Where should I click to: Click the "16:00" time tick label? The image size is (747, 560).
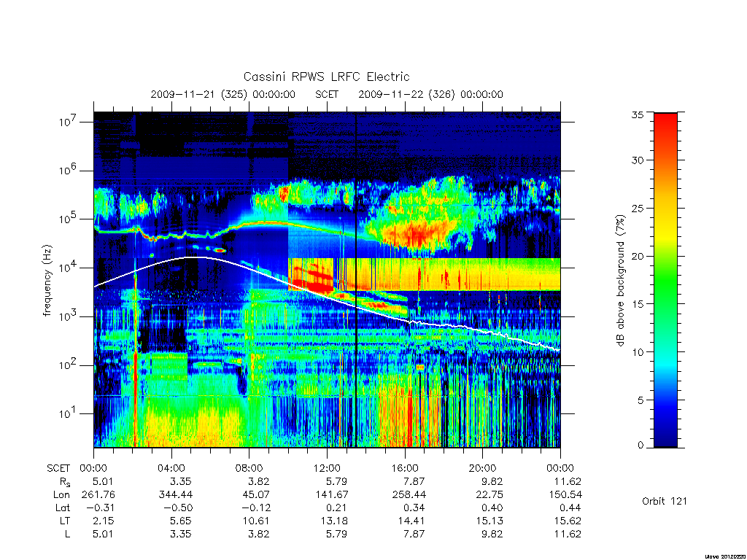coord(405,468)
